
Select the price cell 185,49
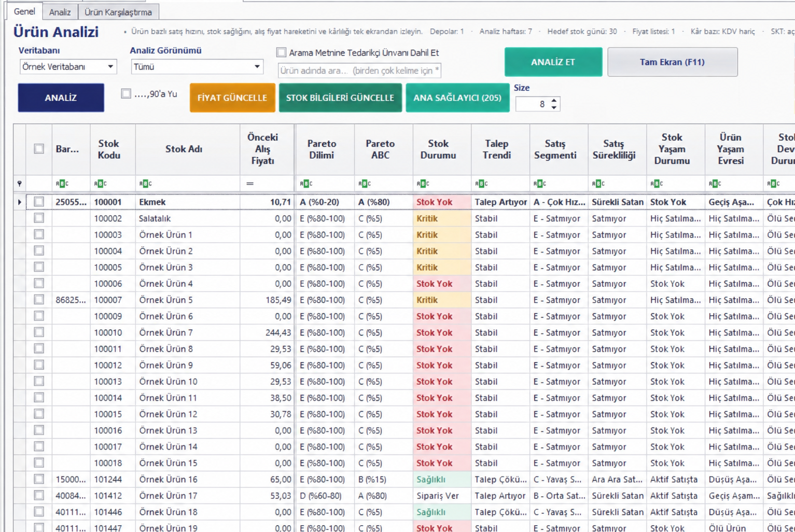(267, 300)
